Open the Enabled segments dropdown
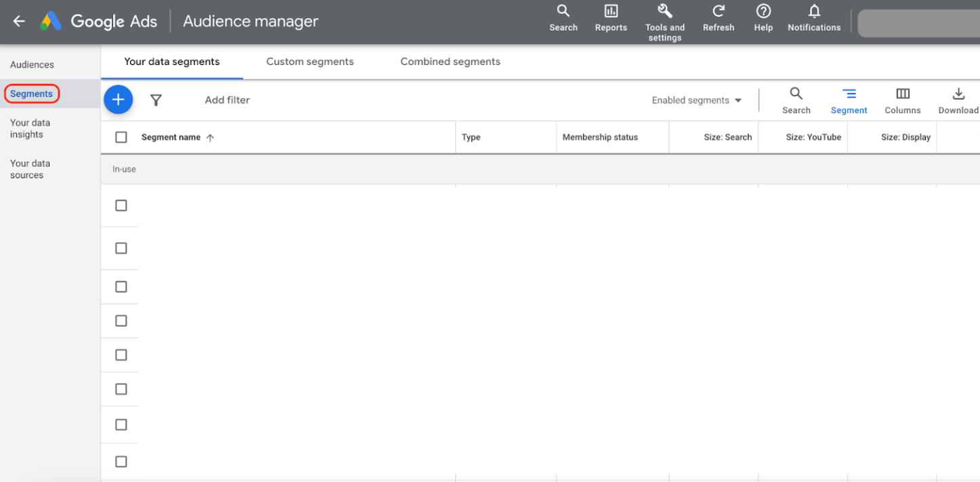Viewport: 980px width, 482px height. point(696,100)
